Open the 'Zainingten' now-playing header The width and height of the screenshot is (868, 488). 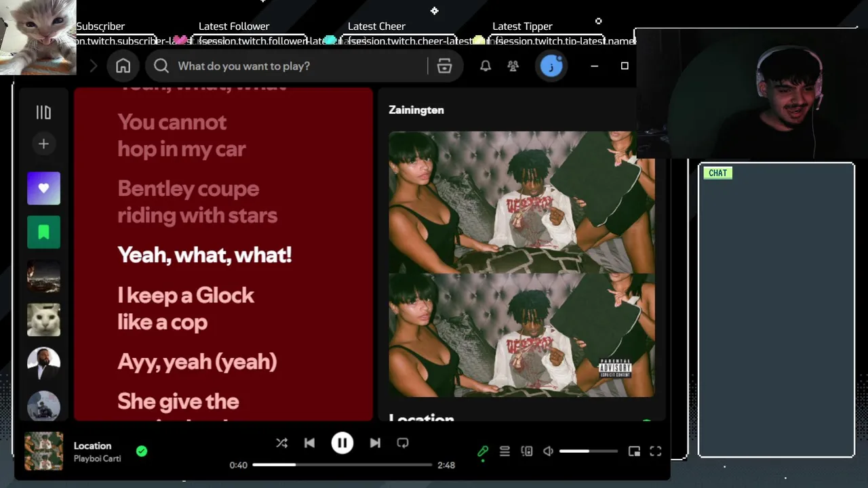416,110
